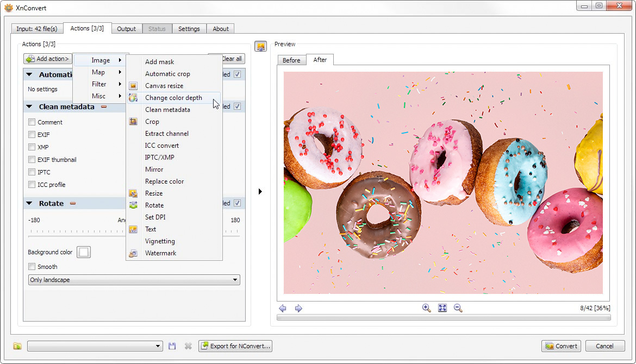
Task: Check the XMP option
Action: (32, 147)
